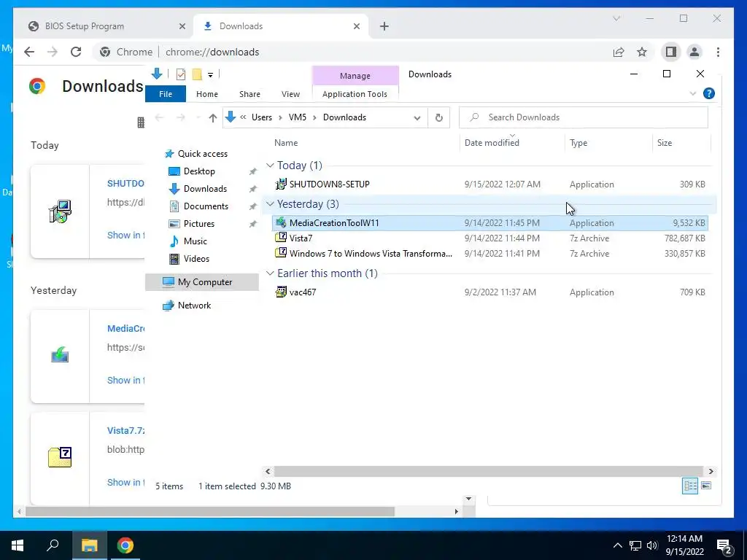Click the Explorer scroll right arrow

pos(711,472)
